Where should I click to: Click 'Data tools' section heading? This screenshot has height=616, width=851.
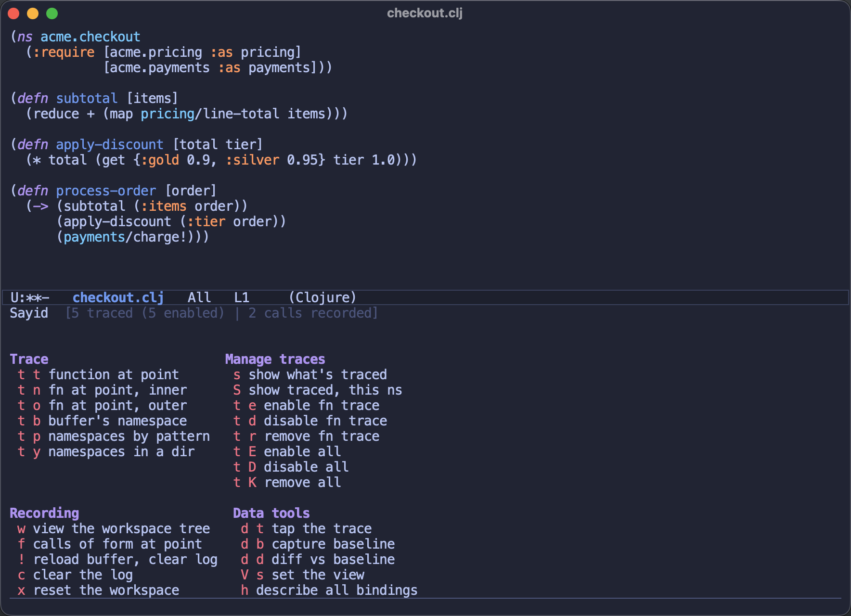(x=271, y=513)
